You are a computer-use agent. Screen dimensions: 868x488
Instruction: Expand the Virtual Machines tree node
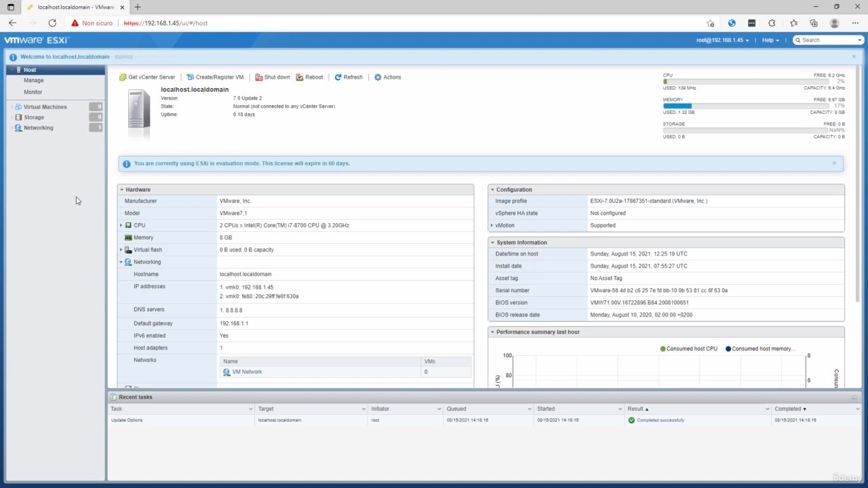11,107
